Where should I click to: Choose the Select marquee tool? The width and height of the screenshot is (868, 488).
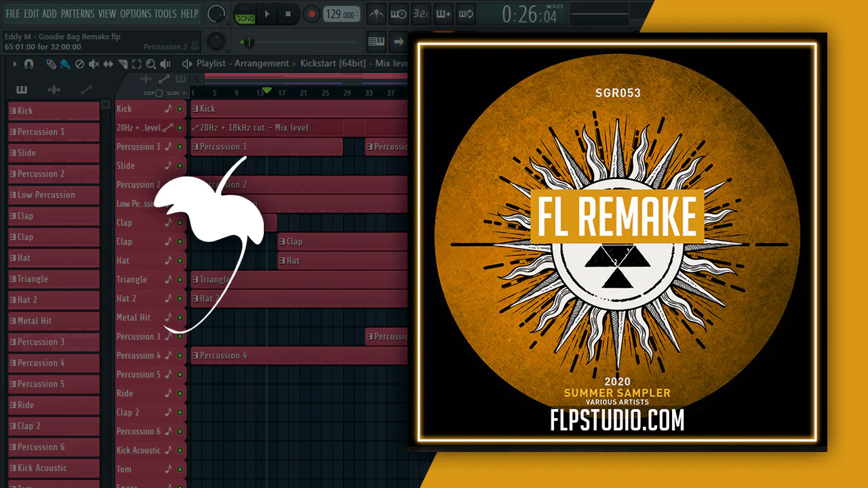[x=136, y=64]
